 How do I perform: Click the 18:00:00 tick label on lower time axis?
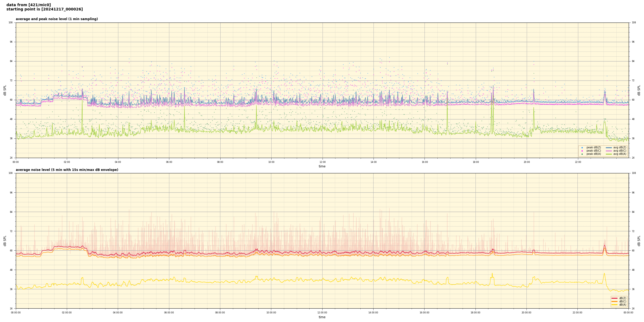pos(475,313)
